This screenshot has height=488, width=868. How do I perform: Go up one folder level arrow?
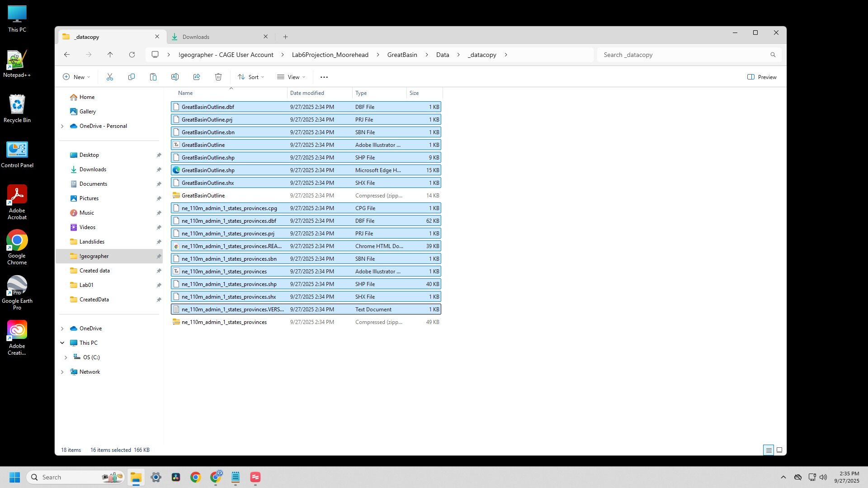pos(110,55)
